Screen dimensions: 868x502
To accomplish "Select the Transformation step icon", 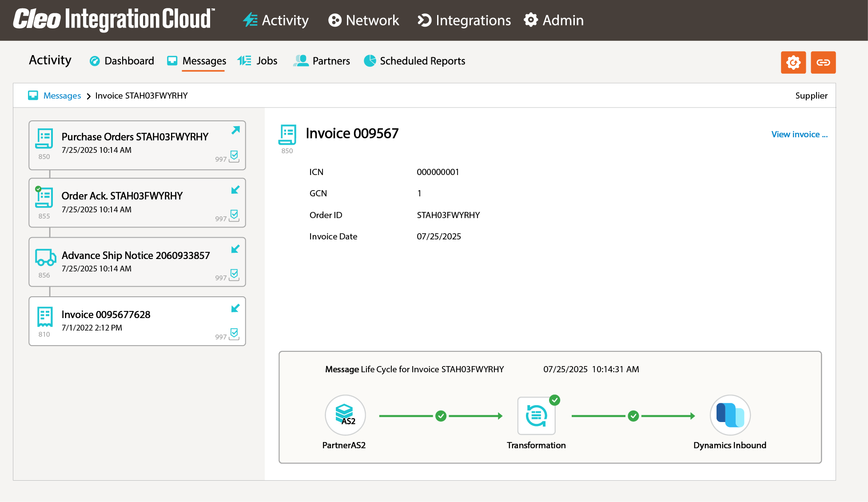I will [536, 415].
